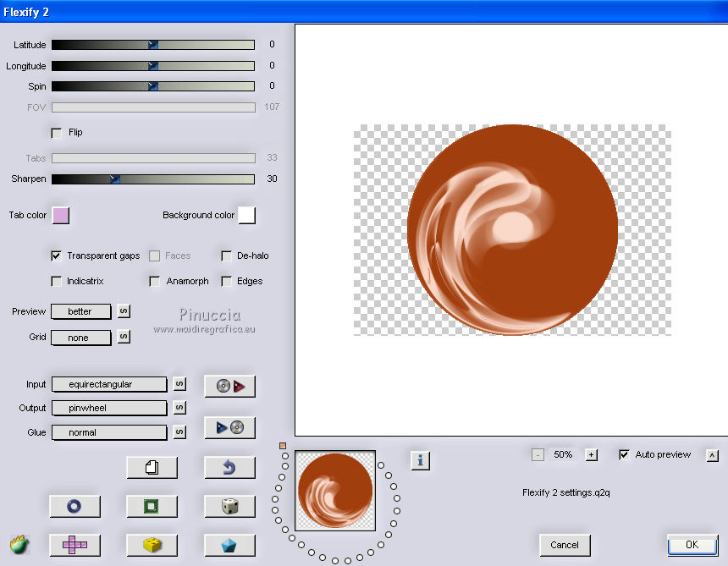The height and width of the screenshot is (566, 728).
Task: Zoom in with the plus button
Action: (x=591, y=454)
